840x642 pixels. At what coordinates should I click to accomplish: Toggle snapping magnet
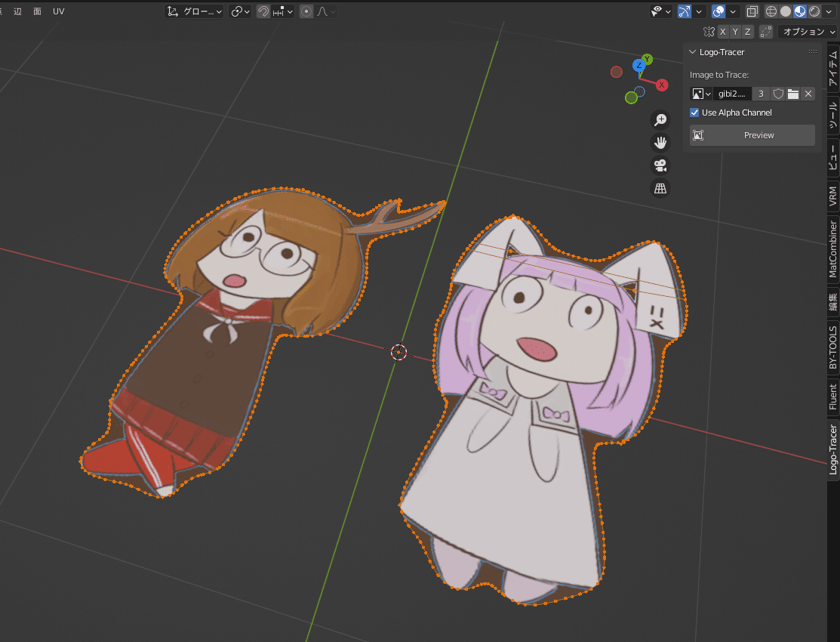coord(263,11)
